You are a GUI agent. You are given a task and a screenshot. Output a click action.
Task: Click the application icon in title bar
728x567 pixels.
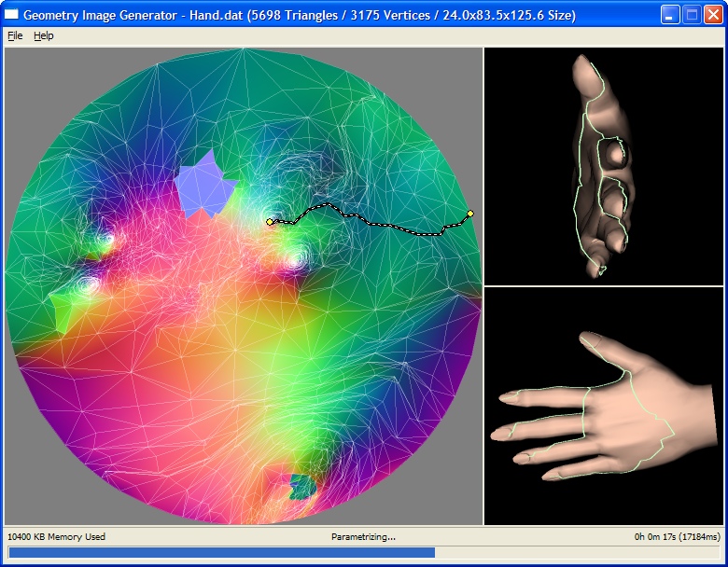11,15
